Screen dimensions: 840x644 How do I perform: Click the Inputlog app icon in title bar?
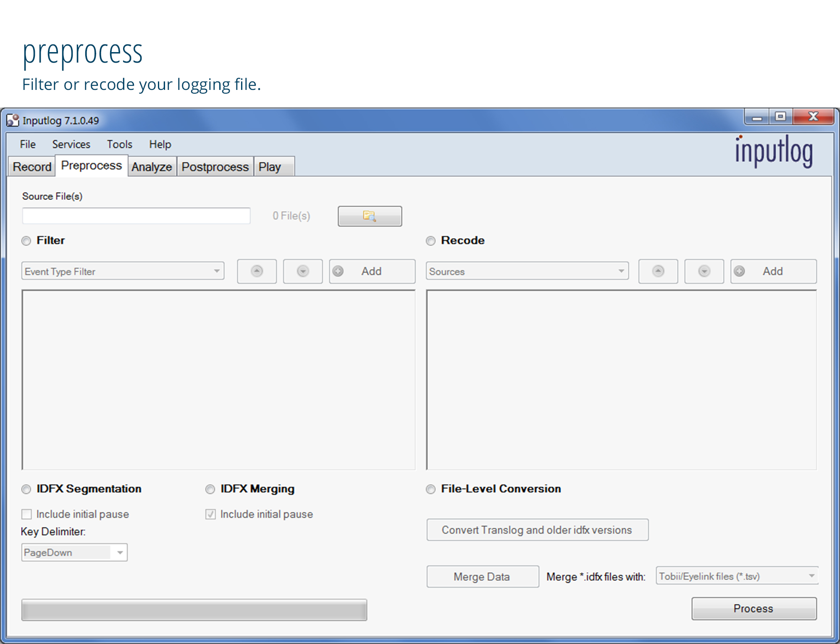pyautogui.click(x=13, y=121)
